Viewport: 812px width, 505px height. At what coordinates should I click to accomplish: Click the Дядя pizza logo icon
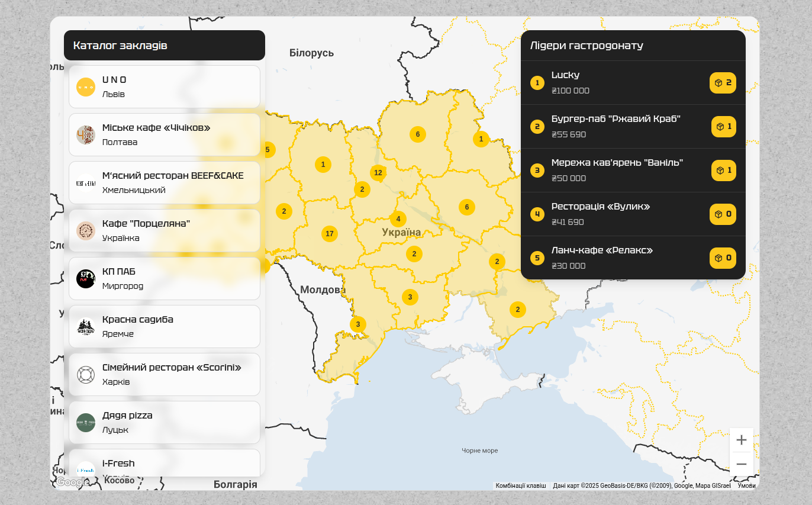point(86,423)
